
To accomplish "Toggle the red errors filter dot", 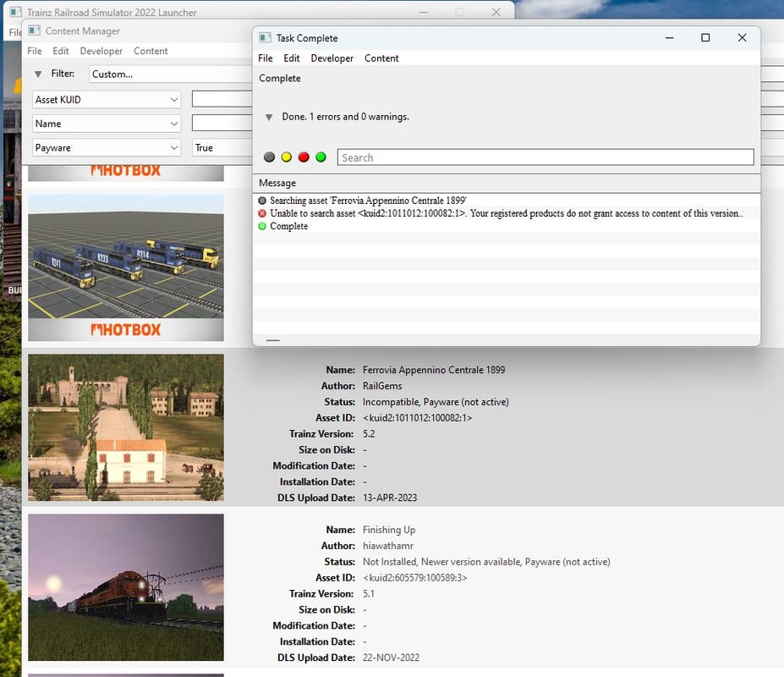I will point(304,157).
